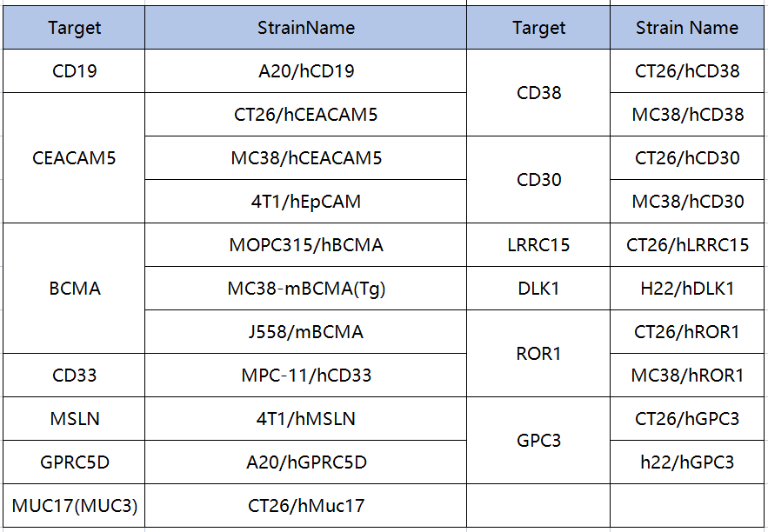Click the MUC17(MUC3) target cell
Viewport: 768px width, 532px height.
75,506
